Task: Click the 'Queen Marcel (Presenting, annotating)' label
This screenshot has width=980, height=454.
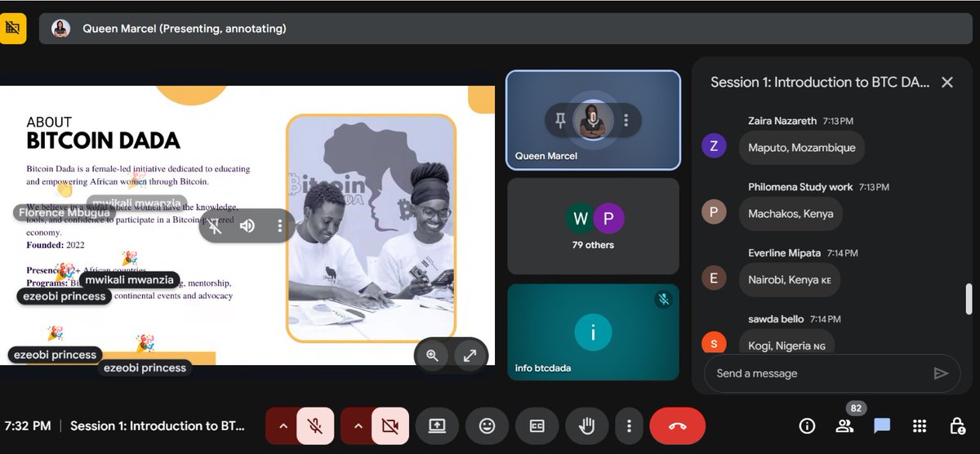Action: pyautogui.click(x=185, y=29)
